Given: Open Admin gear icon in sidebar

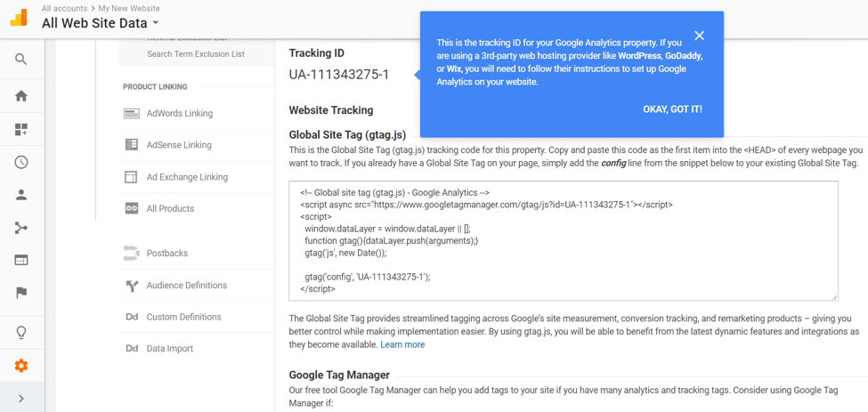Looking at the screenshot, I should tap(21, 366).
